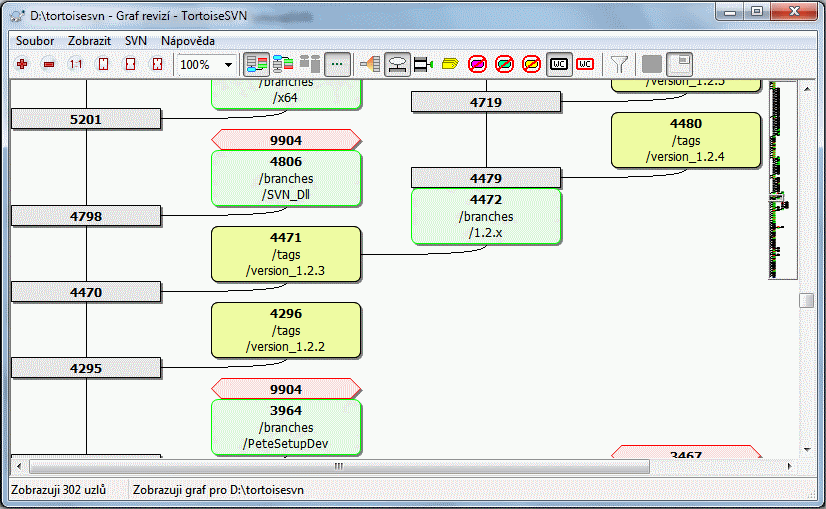826x509 pixels.
Task: Select the 4296 /tags/version_1.2.2 node
Action: click(286, 330)
